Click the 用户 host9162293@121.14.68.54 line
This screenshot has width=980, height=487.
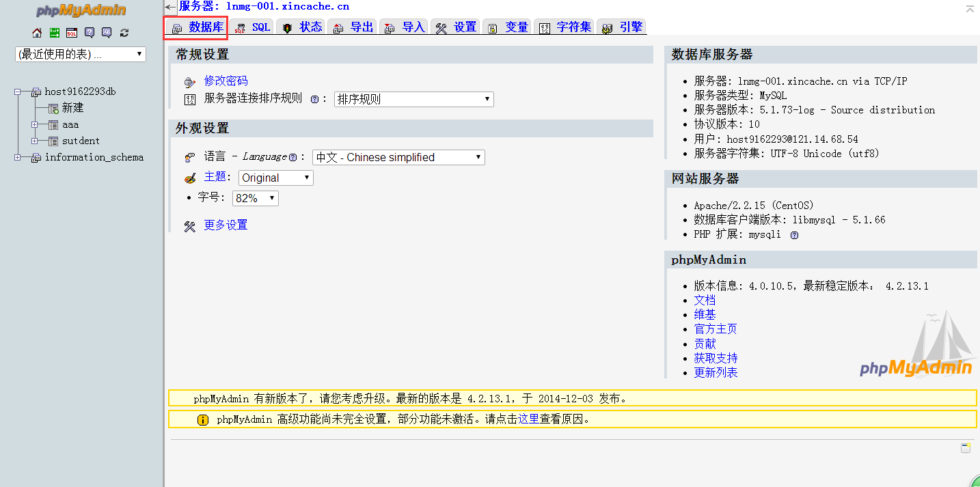click(x=776, y=139)
